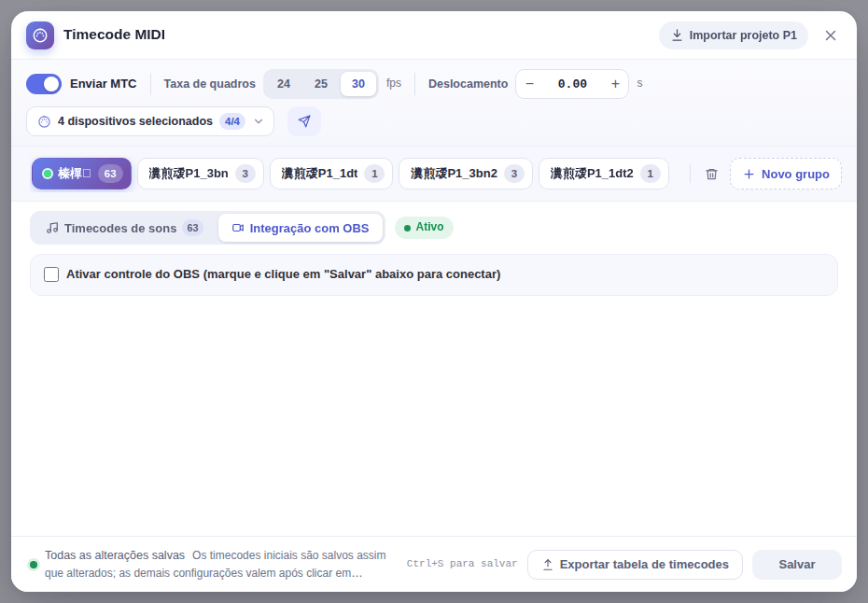Click the Ativo status badge

(424, 228)
